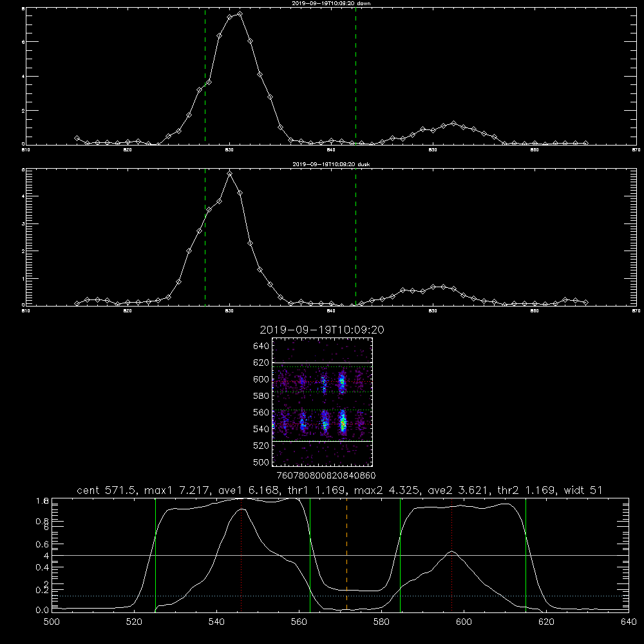644x644 pixels.
Task: Click the '600' x-axis label of the bottom plot
Action: (x=464, y=622)
